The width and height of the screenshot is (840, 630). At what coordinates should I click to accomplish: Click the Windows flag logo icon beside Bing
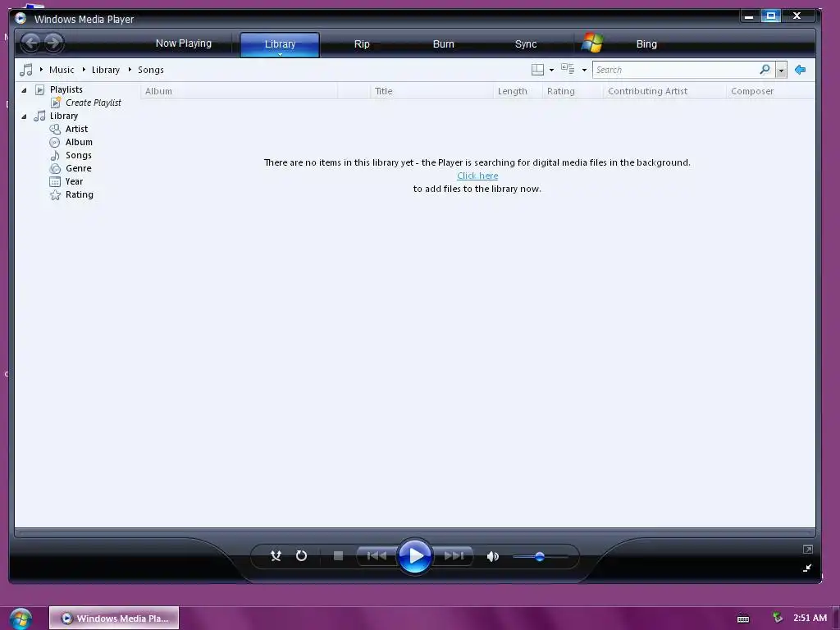pos(592,43)
